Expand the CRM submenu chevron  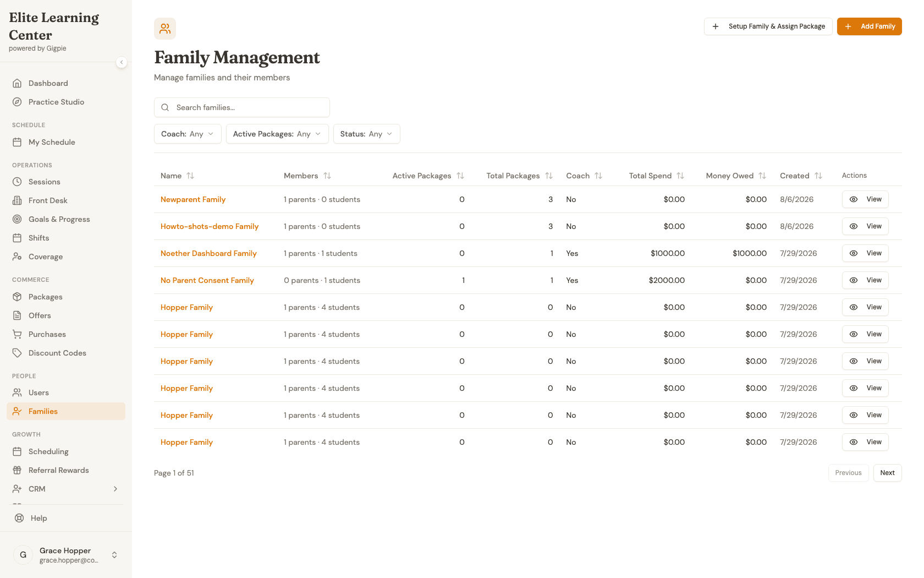(116, 489)
